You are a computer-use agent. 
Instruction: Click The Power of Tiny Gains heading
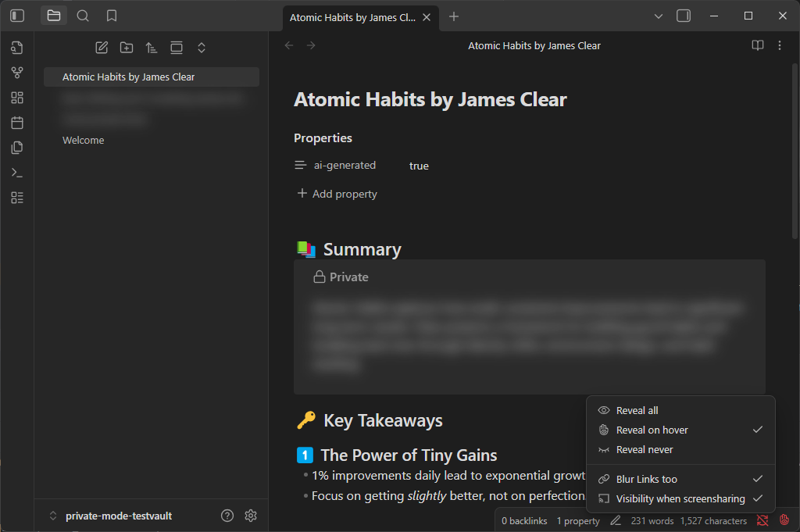point(409,455)
